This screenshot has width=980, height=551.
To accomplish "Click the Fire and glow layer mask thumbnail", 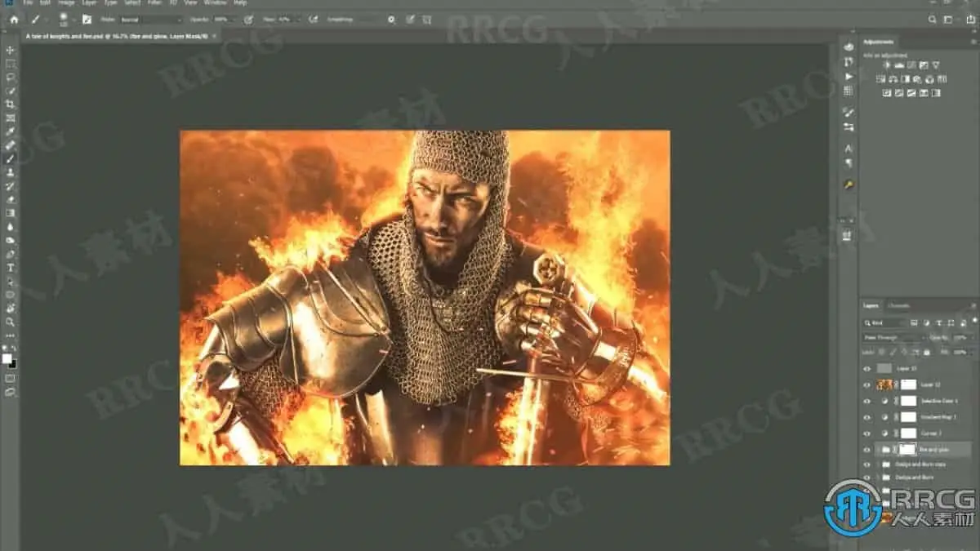I will click(x=906, y=449).
